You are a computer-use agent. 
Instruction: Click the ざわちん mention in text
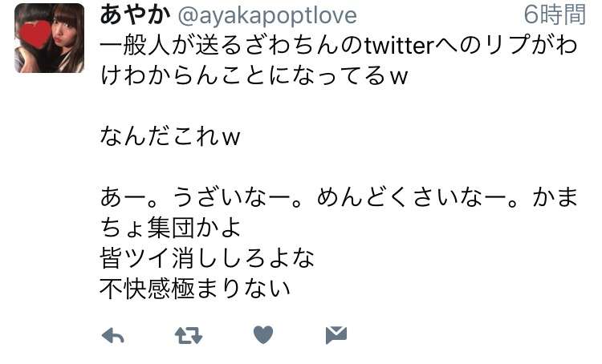pos(292,46)
